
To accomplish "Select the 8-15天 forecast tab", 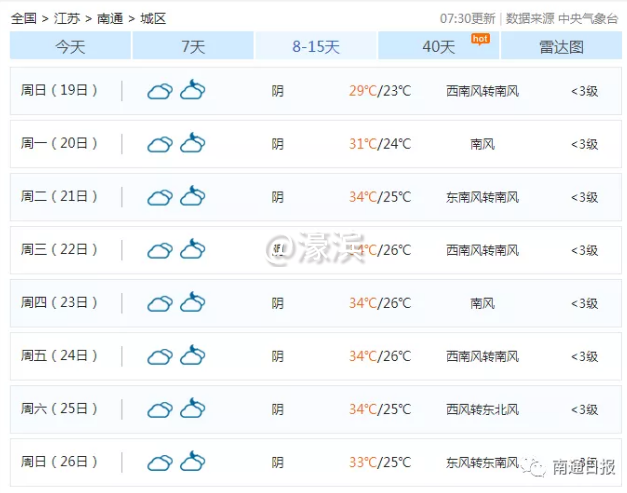I will point(316,46).
